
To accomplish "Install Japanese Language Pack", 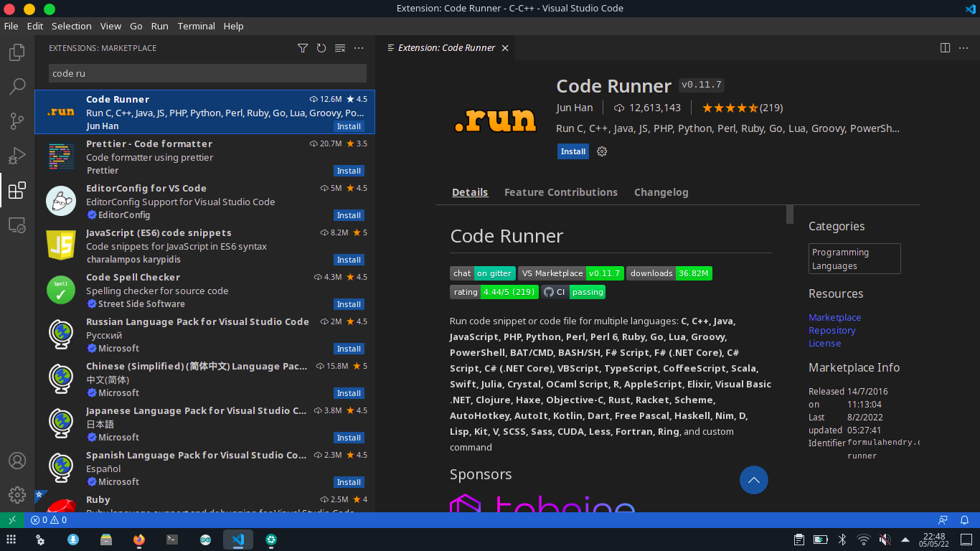I will click(349, 438).
